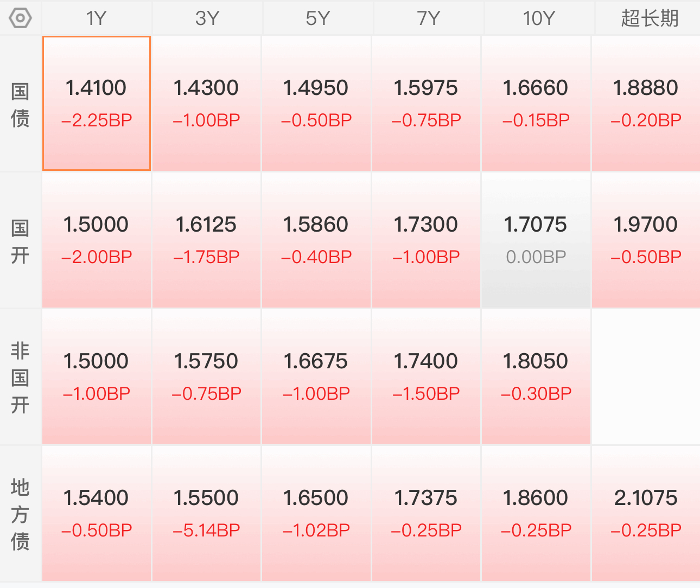Open 非国开 10Y cell showing 1.8050

(536, 377)
